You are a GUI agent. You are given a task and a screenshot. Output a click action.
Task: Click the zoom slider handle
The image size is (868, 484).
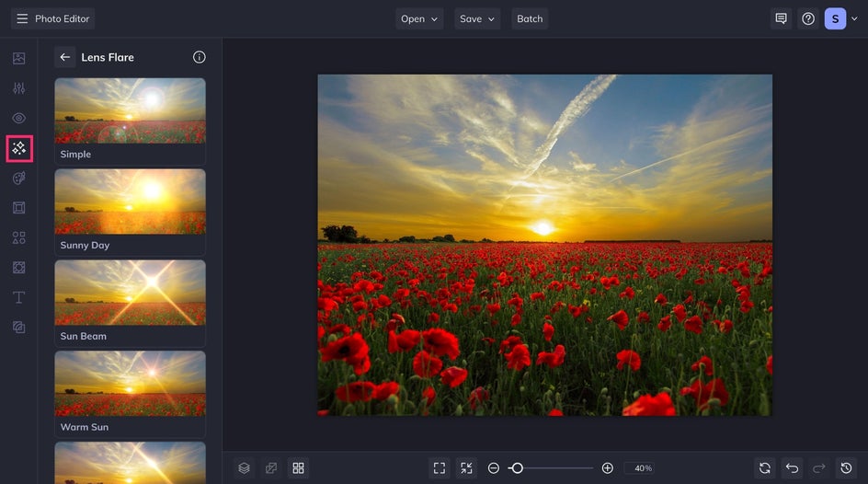point(517,468)
